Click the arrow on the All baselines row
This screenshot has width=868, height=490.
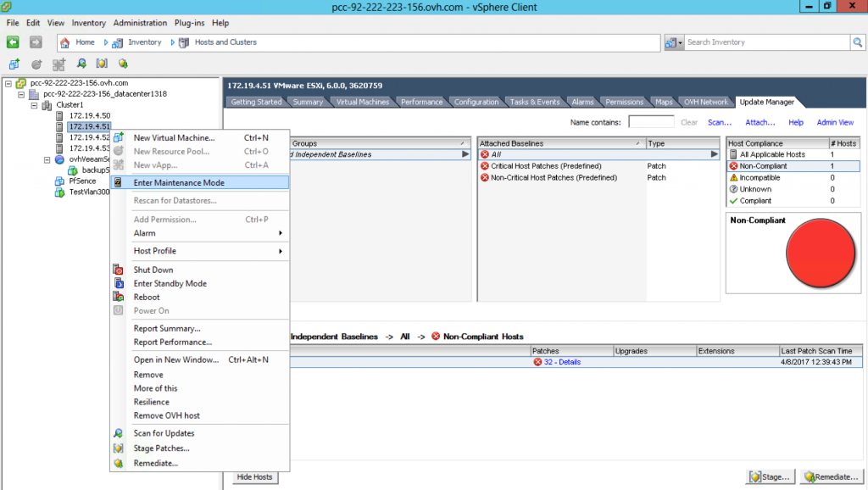tap(714, 154)
